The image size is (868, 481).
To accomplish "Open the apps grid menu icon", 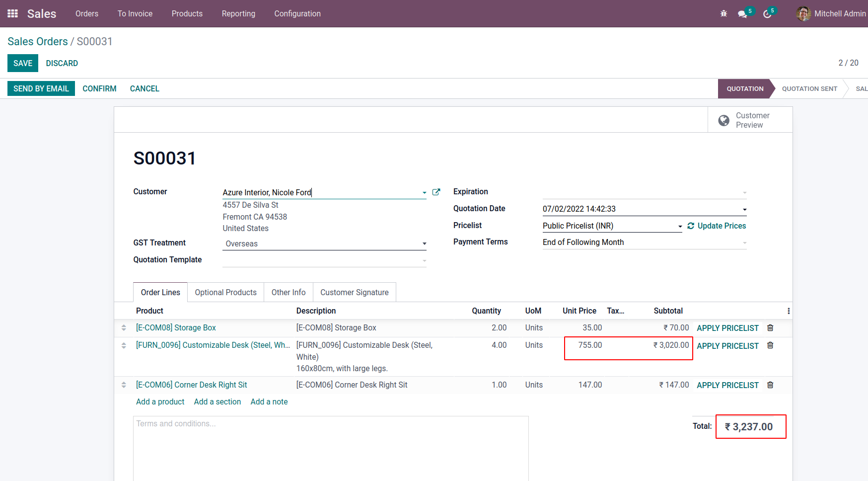I will pyautogui.click(x=13, y=13).
